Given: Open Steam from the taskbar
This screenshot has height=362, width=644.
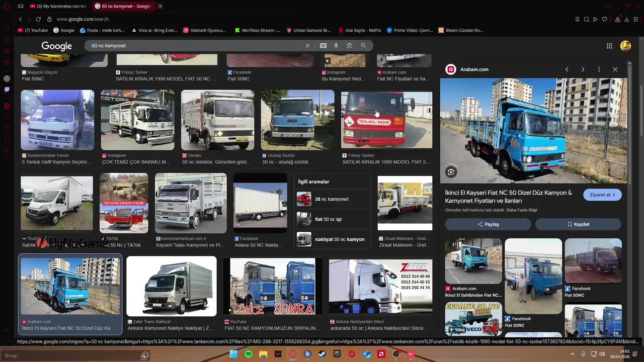Looking at the screenshot, I should [322, 354].
